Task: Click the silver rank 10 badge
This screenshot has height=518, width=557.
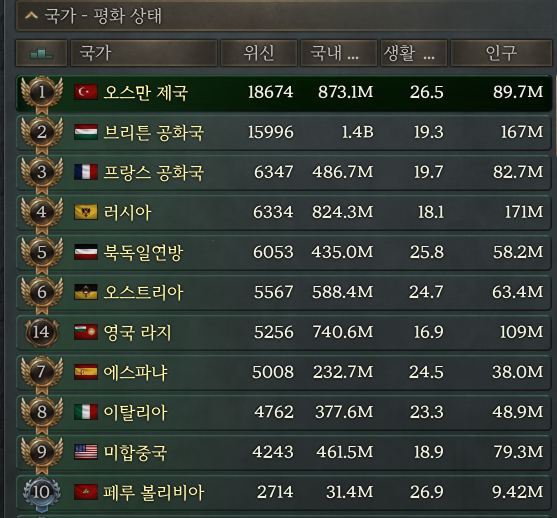Action: click(x=42, y=493)
